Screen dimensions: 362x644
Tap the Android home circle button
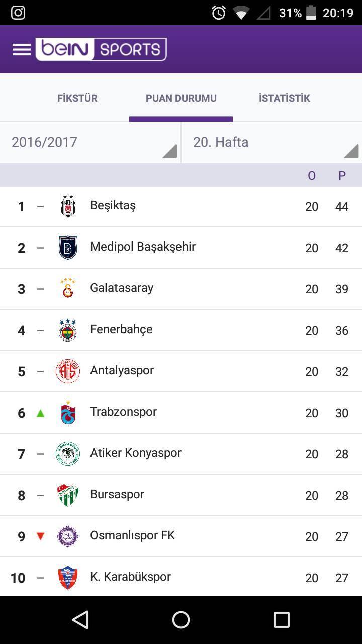tap(181, 620)
